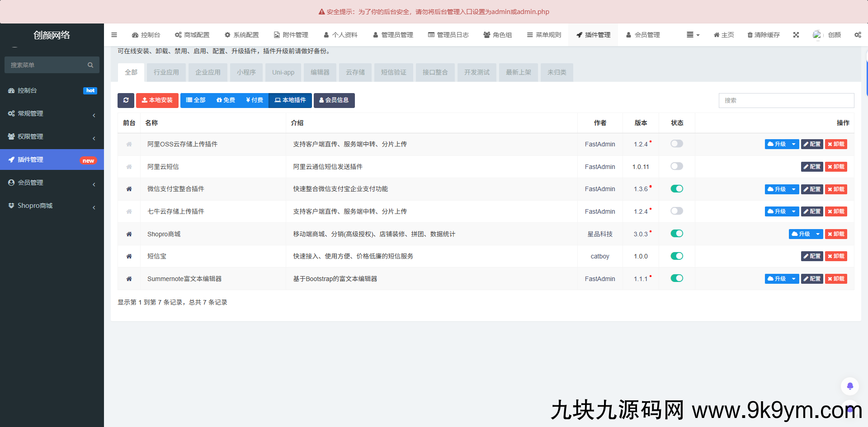This screenshot has height=427, width=868.
Task: Click the hamburger menu toggle next to 控制台
Action: click(114, 35)
